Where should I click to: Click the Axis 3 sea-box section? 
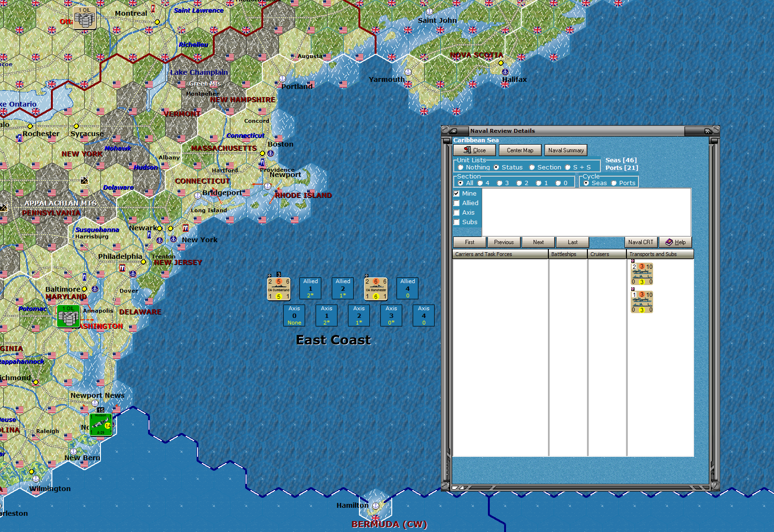tap(391, 315)
